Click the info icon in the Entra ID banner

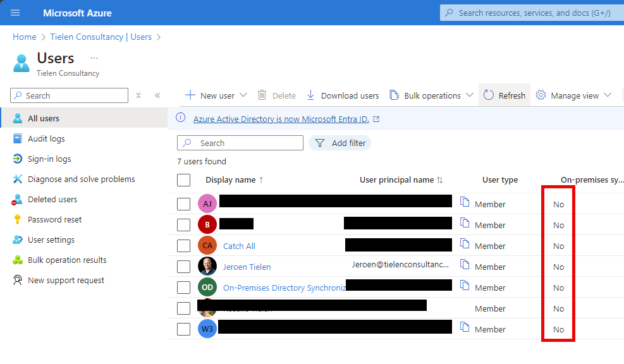[181, 118]
